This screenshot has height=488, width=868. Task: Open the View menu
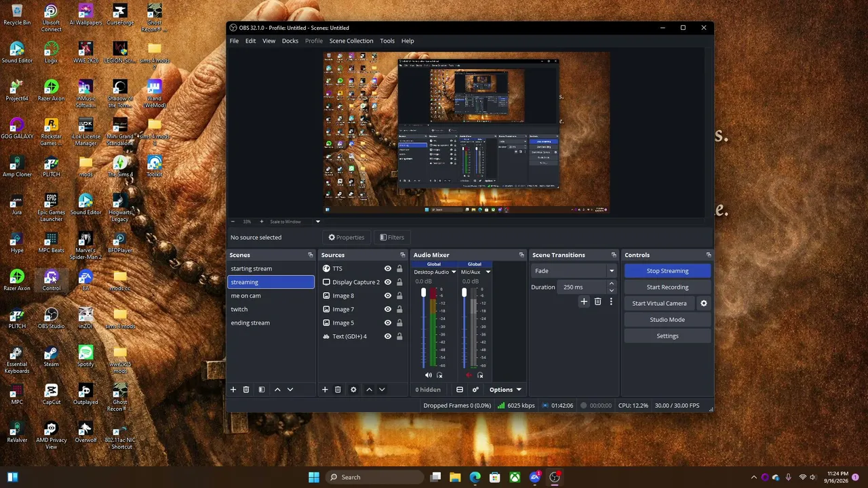tap(269, 41)
